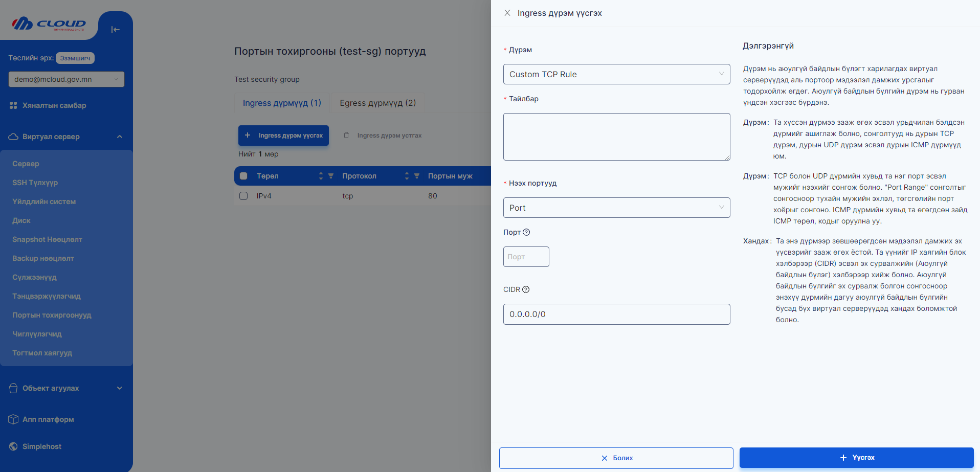Screen dimensions: 980x472
Task: Click the Болих cancel button
Action: [616, 458]
